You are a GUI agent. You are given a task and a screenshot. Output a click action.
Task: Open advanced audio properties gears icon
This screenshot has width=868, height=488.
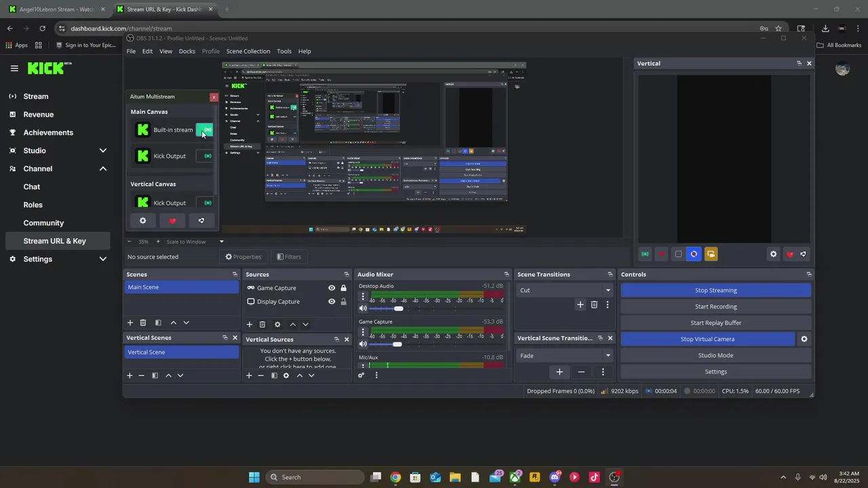(361, 375)
